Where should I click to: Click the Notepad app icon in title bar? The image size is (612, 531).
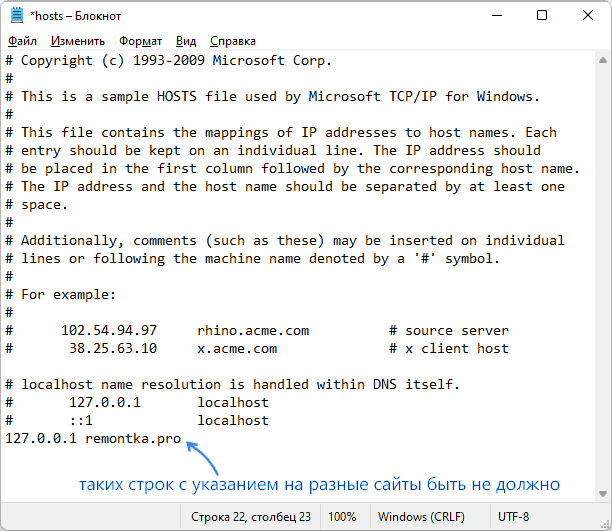[17, 15]
